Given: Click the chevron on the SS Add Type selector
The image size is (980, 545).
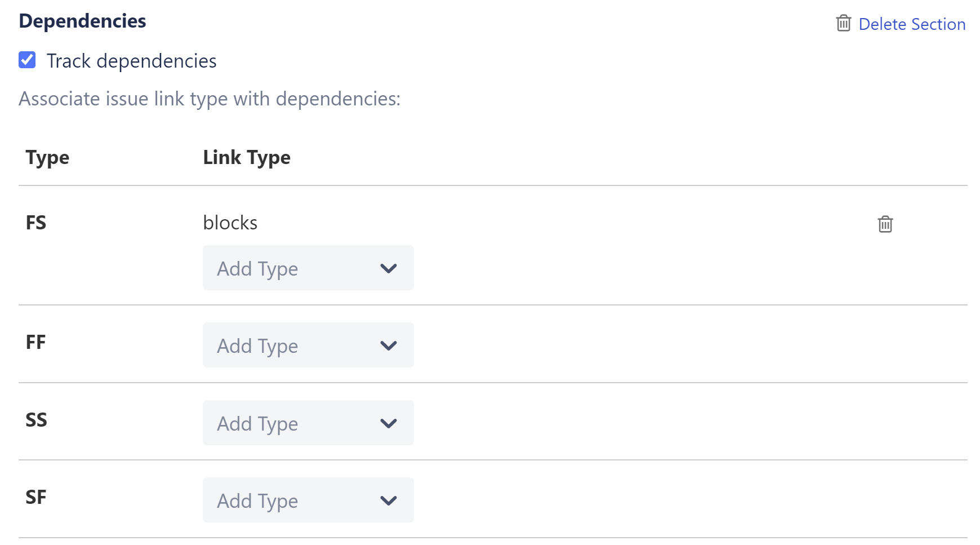Looking at the screenshot, I should pyautogui.click(x=389, y=423).
